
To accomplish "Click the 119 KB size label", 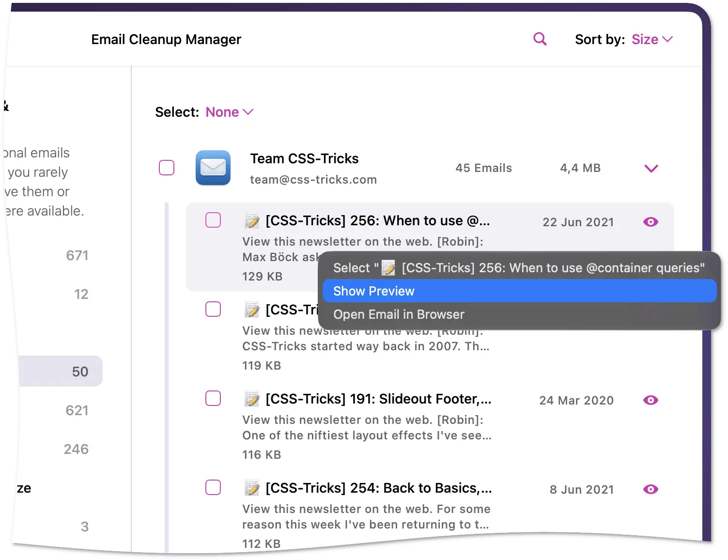I will [262, 366].
